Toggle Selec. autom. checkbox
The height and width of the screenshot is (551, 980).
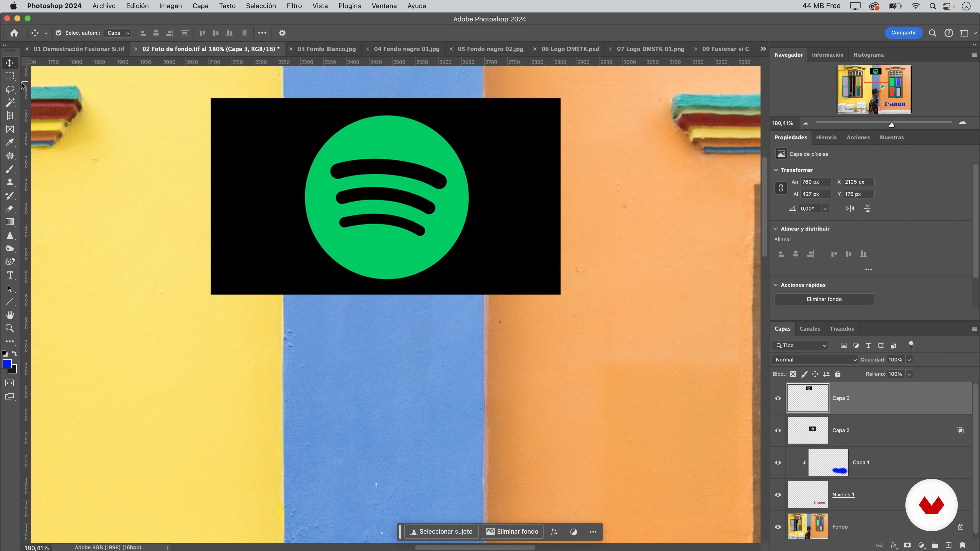pos(59,33)
